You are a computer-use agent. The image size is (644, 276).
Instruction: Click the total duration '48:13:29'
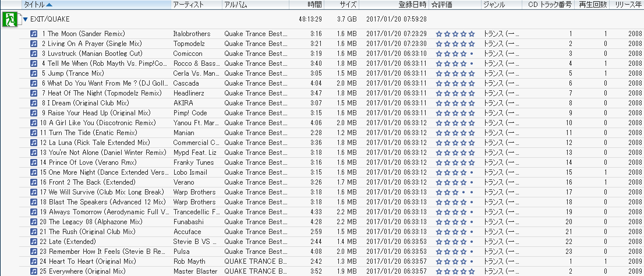(x=311, y=19)
